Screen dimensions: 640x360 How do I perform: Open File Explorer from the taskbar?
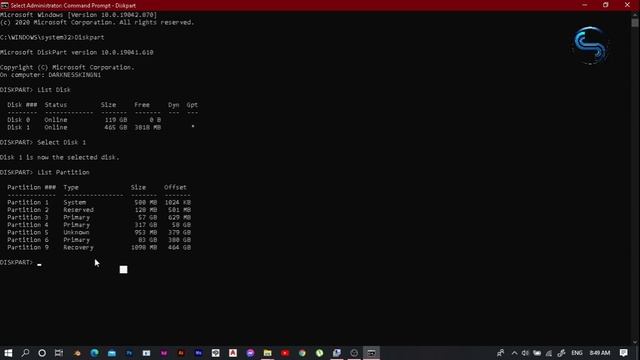click(268, 353)
